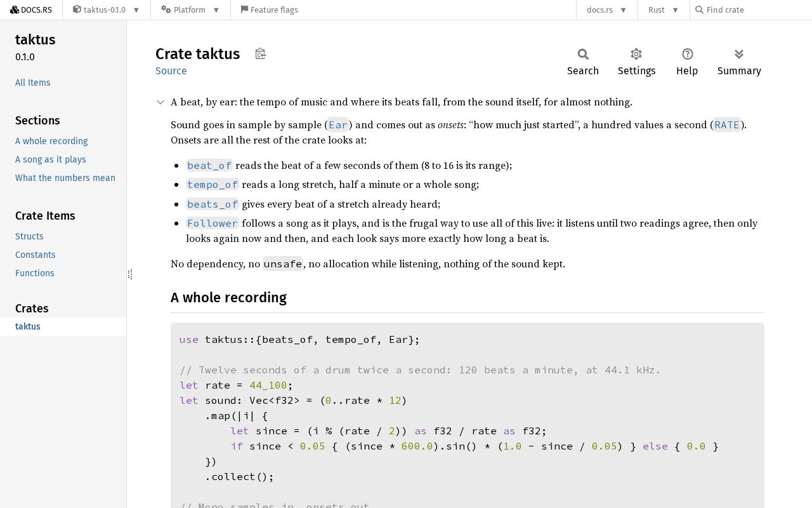Collapse the crate description chevron
Viewport: 812px width, 508px height.
[161, 102]
